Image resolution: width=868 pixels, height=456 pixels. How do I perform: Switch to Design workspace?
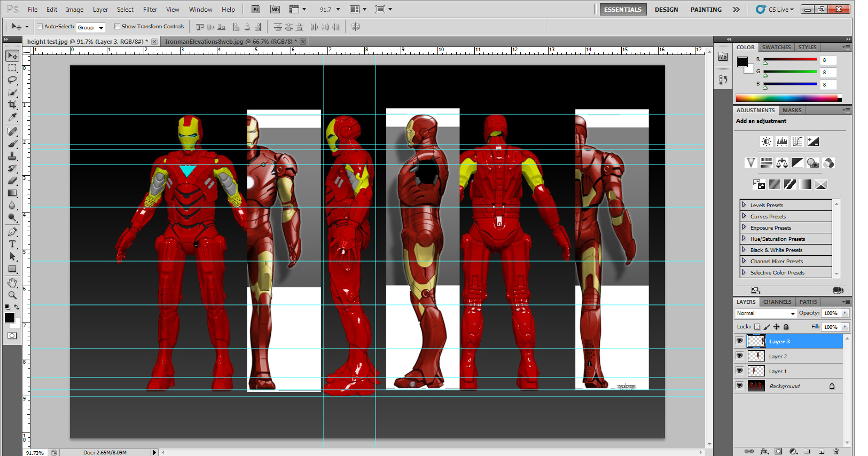point(666,10)
